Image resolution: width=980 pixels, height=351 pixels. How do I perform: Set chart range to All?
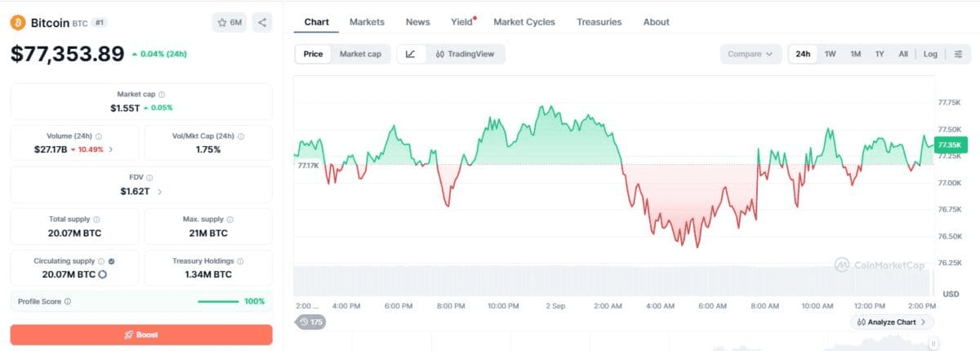[903, 54]
